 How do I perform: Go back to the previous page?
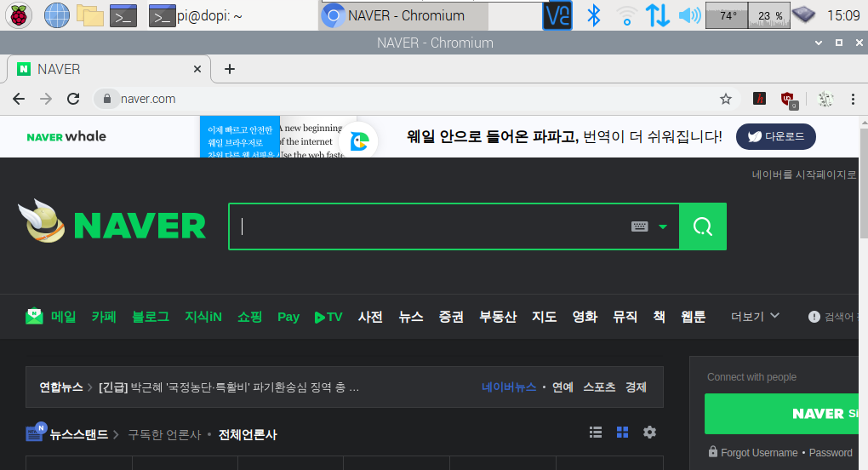[19, 99]
